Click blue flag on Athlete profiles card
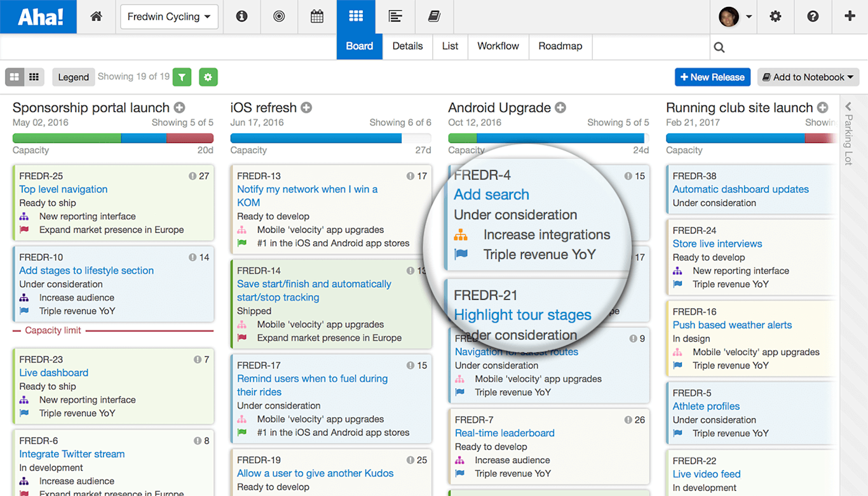868x496 pixels. (678, 433)
